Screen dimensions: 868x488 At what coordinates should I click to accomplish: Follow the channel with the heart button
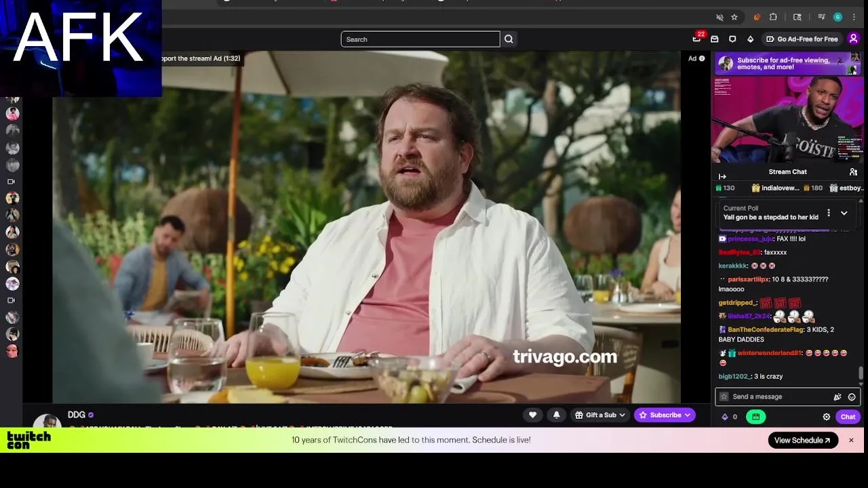(533, 415)
